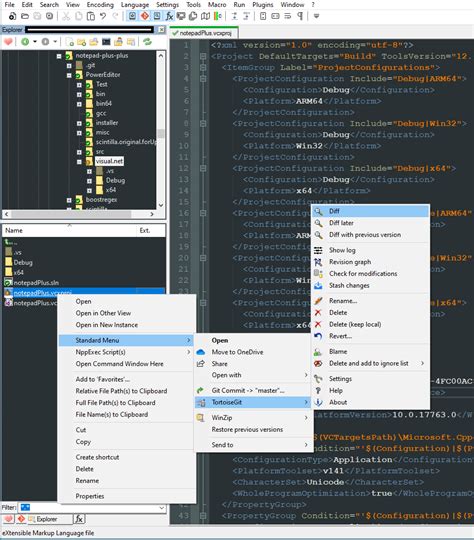Select the TortoiseGit submenu item
Image resolution: width=474 pixels, height=540 pixels.
click(253, 402)
